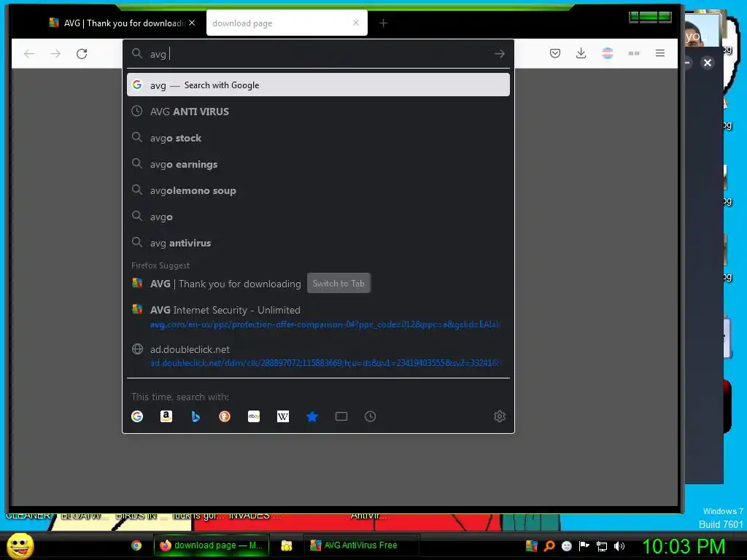
Task: Choose AVG ANTI VIRUS history suggestion
Action: [318, 112]
